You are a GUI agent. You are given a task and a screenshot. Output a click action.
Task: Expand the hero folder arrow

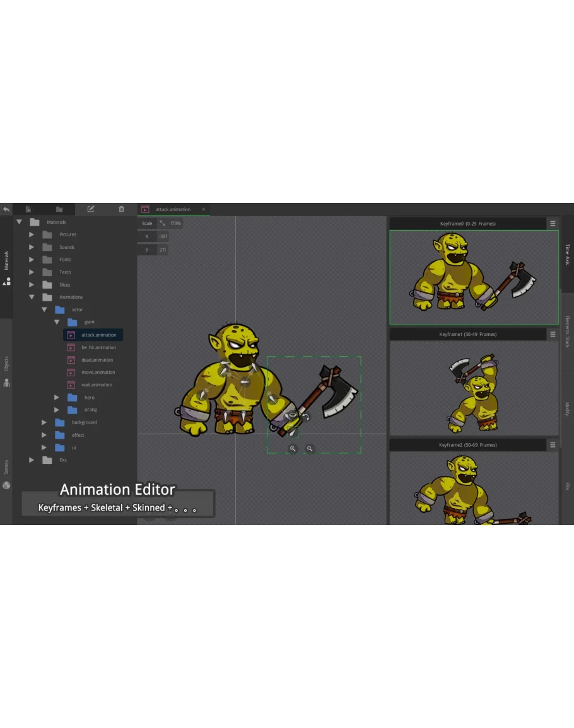pyautogui.click(x=57, y=398)
